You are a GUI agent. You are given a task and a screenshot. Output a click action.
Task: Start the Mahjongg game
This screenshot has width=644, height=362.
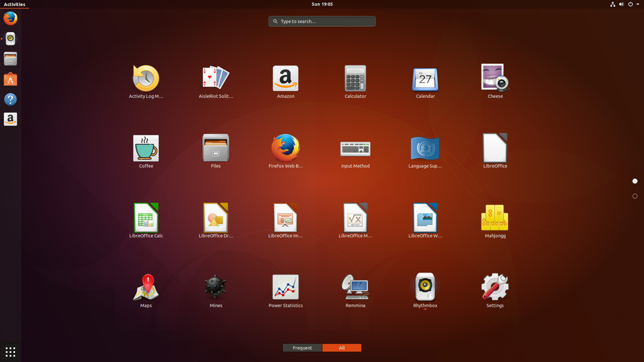(x=495, y=221)
